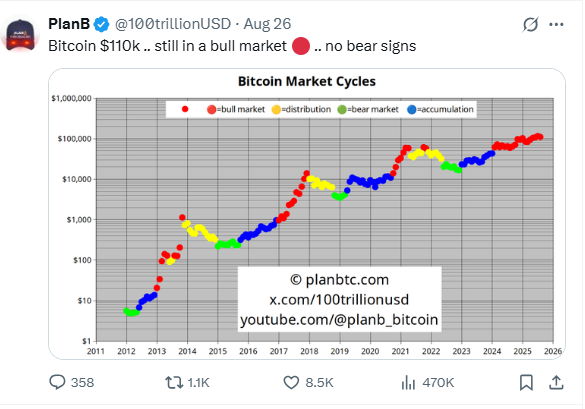The image size is (585, 409).
Task: Click the blue verified badge
Action: pos(101,25)
